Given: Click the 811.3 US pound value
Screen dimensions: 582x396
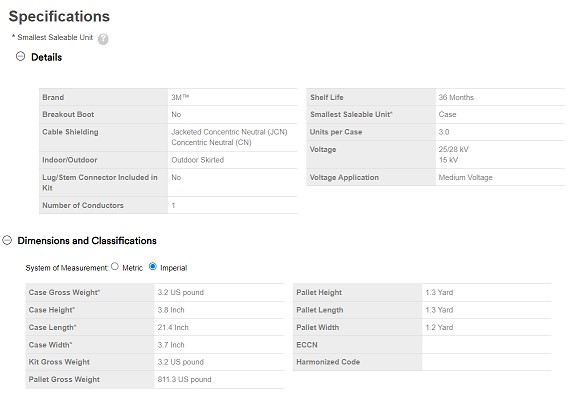Looking at the screenshot, I should pyautogui.click(x=184, y=379).
